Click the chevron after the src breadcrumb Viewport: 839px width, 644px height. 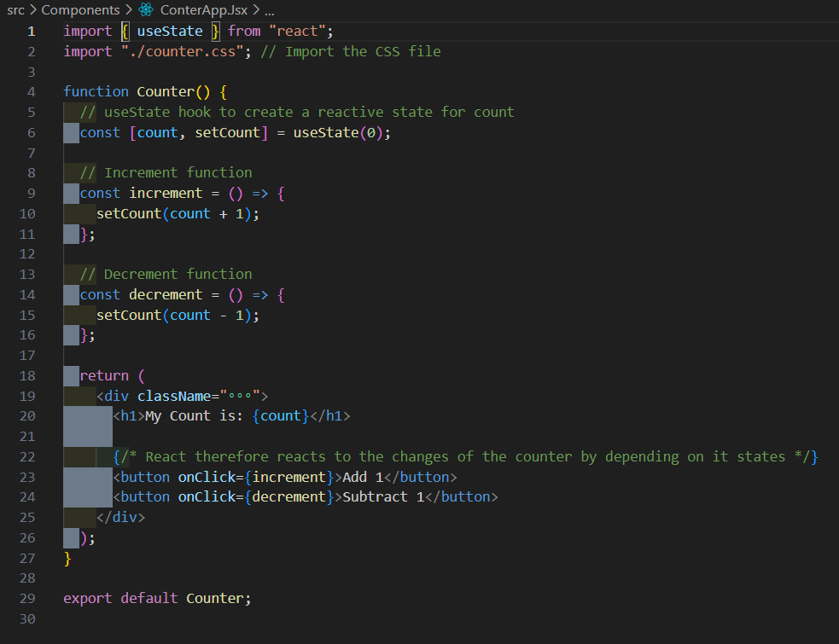tap(33, 9)
